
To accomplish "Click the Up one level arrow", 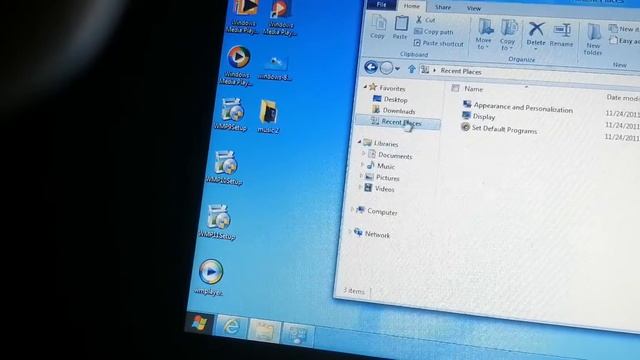I will (x=411, y=69).
